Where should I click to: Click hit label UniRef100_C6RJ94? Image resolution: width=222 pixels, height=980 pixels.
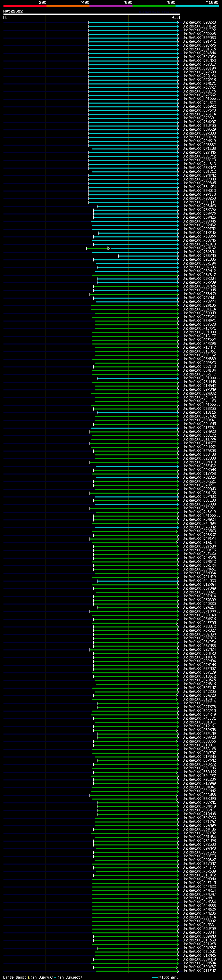click(x=199, y=263)
